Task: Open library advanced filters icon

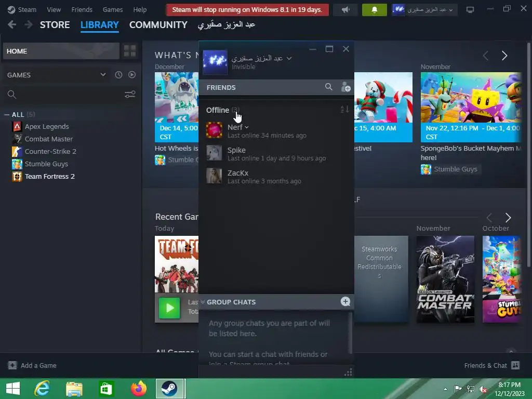Action: 130,95
